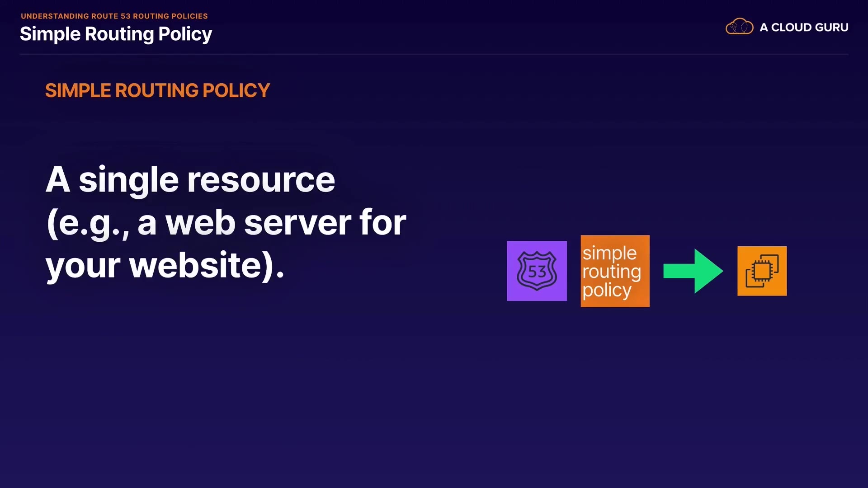Click the word "policy" in the orange box
This screenshot has width=868, height=488.
[x=607, y=290]
